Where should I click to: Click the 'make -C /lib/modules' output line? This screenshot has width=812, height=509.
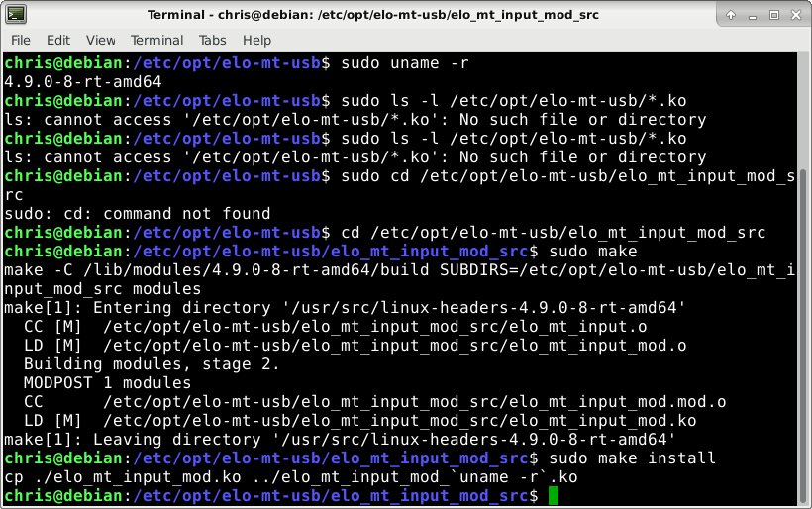point(399,279)
